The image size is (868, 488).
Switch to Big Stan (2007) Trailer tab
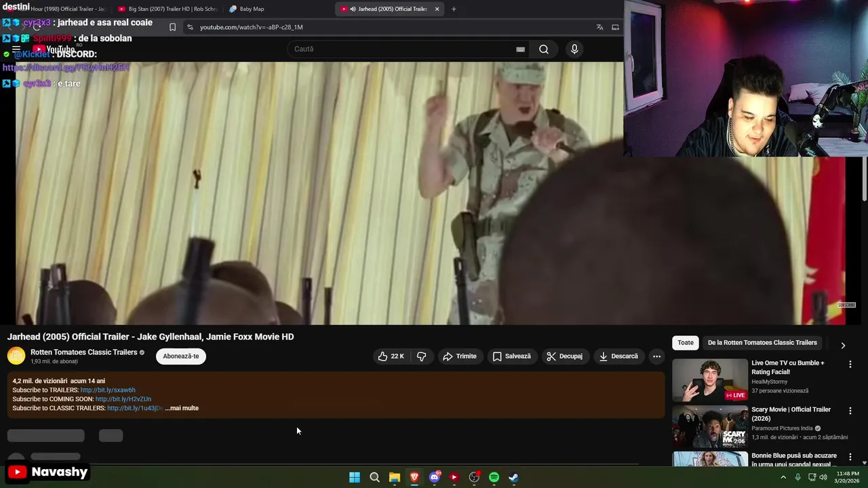(x=167, y=9)
